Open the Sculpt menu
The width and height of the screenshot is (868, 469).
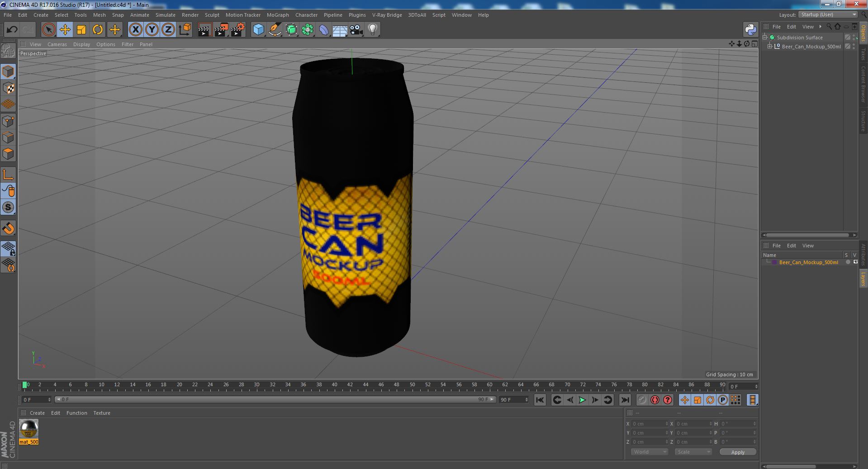[212, 15]
